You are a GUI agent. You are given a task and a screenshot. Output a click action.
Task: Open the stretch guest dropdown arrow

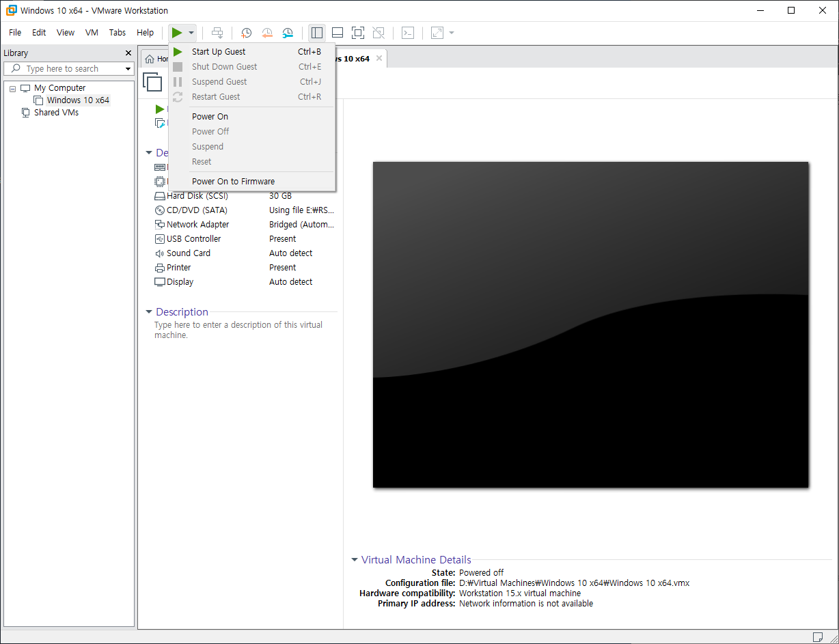[452, 33]
